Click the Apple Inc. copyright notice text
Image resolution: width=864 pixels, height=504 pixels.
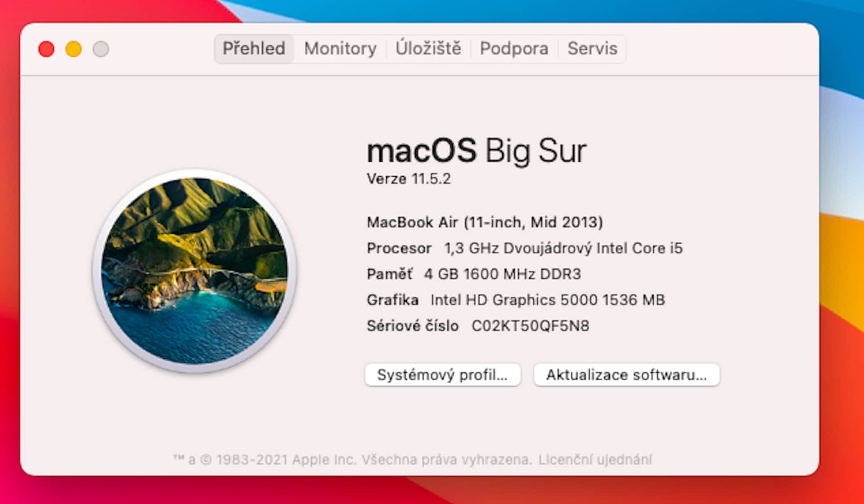click(352, 459)
